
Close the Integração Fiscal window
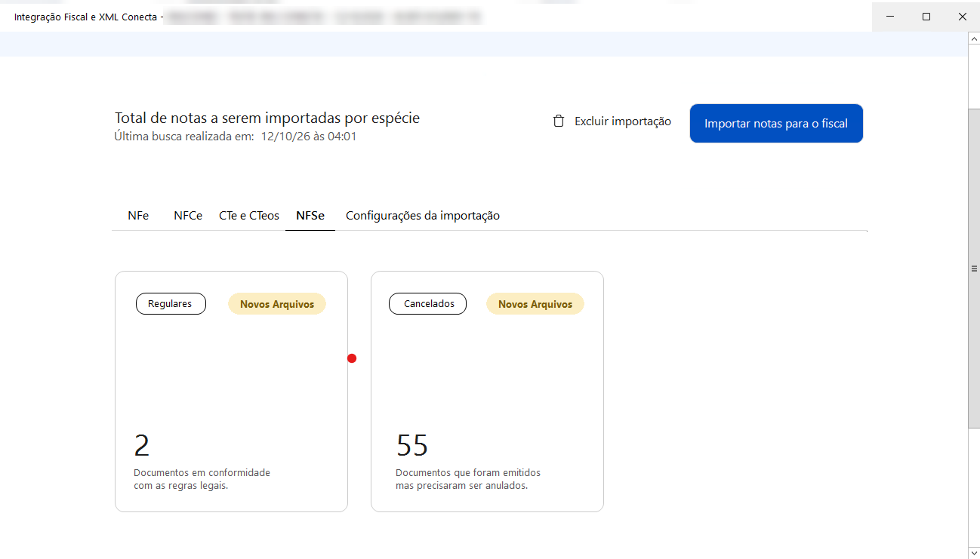coord(963,17)
